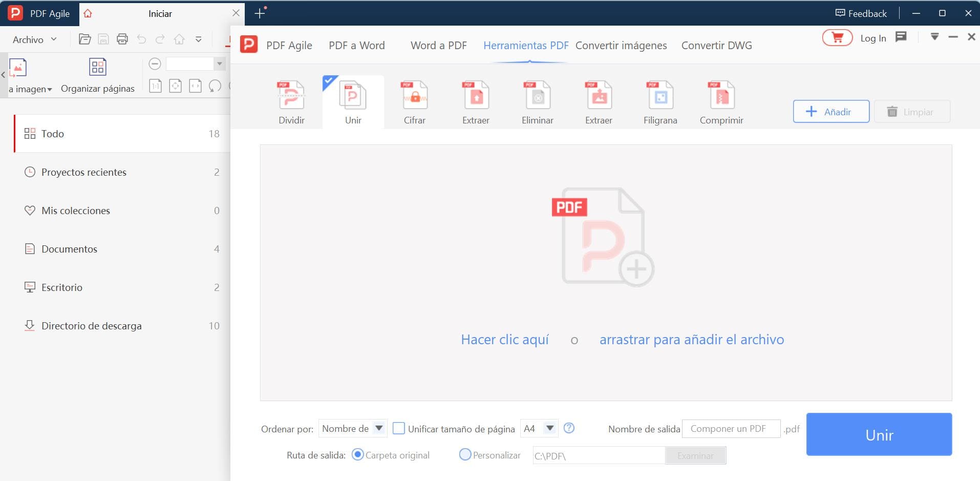Click the actual size 1:1 icon
Screen dimensions: 980x481
pos(155,86)
